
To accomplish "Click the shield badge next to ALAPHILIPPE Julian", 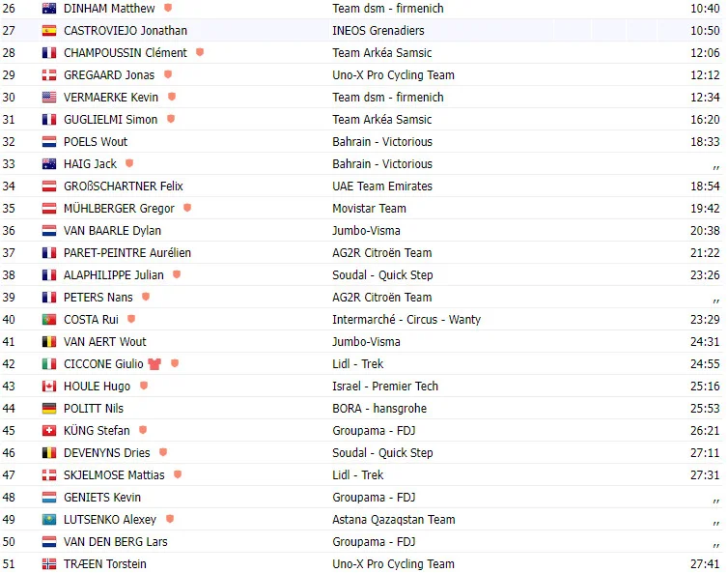I will pos(177,274).
